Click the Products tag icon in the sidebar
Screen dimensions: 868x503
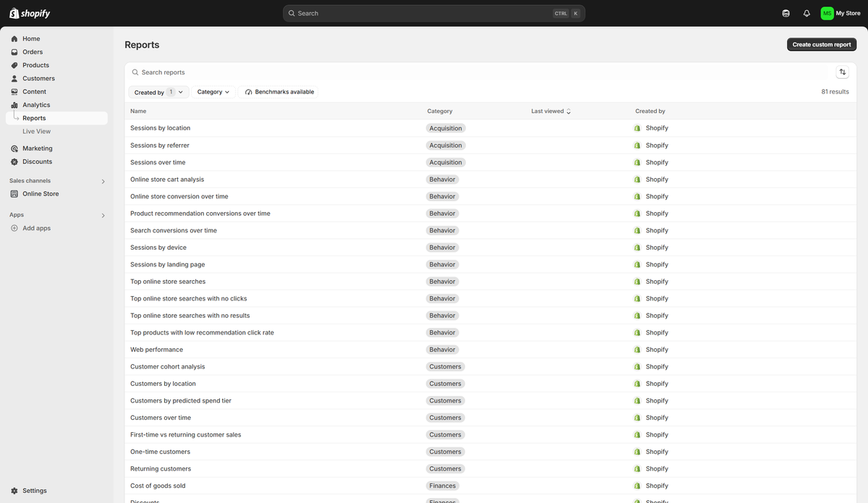[x=14, y=65]
